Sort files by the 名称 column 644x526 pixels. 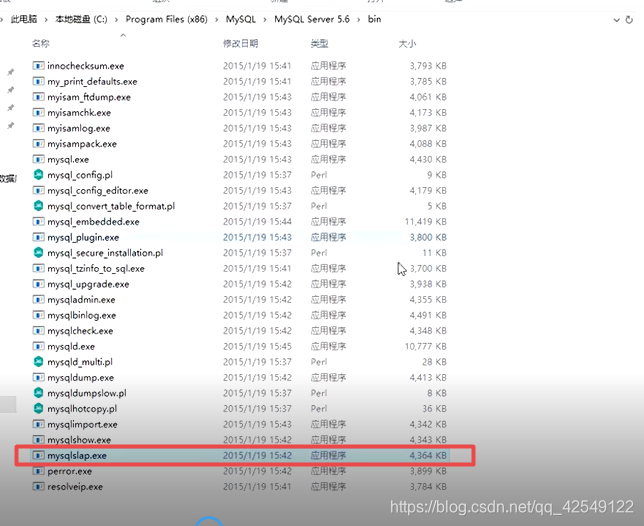(41, 44)
